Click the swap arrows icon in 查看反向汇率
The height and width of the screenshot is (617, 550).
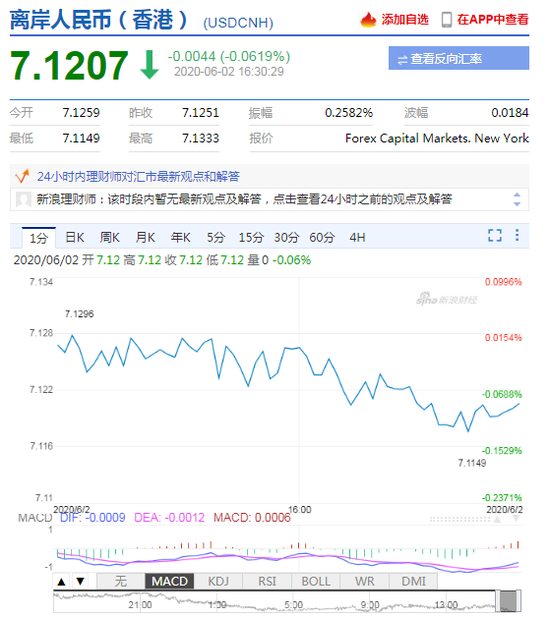pos(402,60)
